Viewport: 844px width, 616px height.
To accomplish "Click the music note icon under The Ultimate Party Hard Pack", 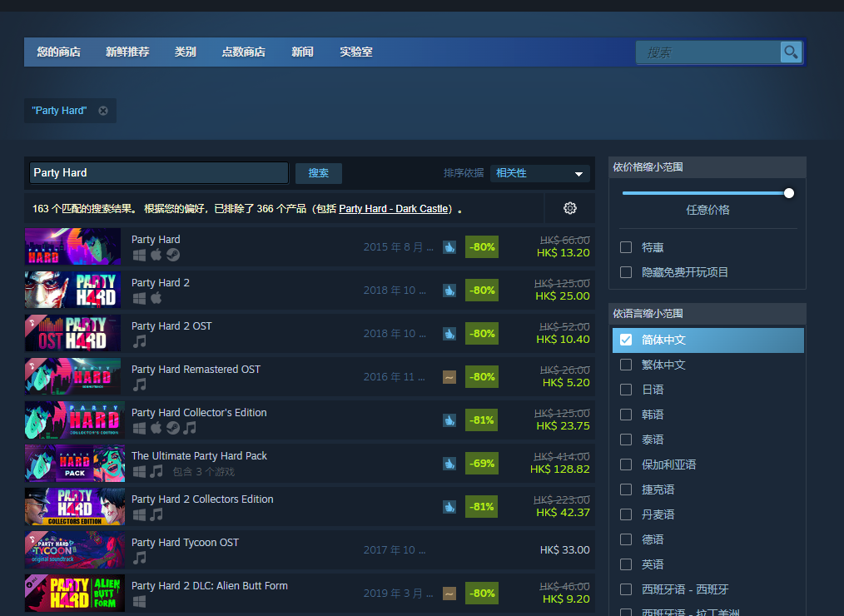I will tap(156, 472).
